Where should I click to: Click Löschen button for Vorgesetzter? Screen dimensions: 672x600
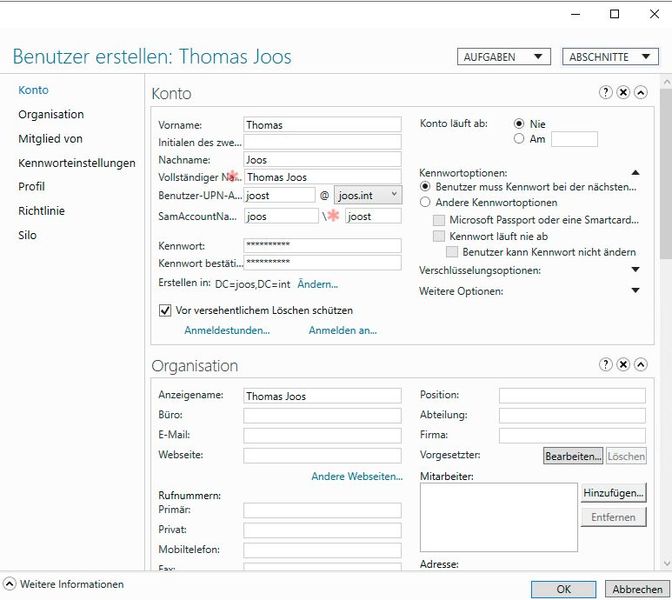pyautogui.click(x=626, y=456)
